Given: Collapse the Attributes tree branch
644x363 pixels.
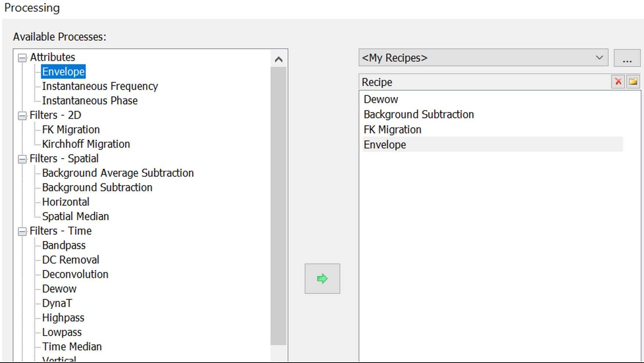Looking at the screenshot, I should [23, 57].
